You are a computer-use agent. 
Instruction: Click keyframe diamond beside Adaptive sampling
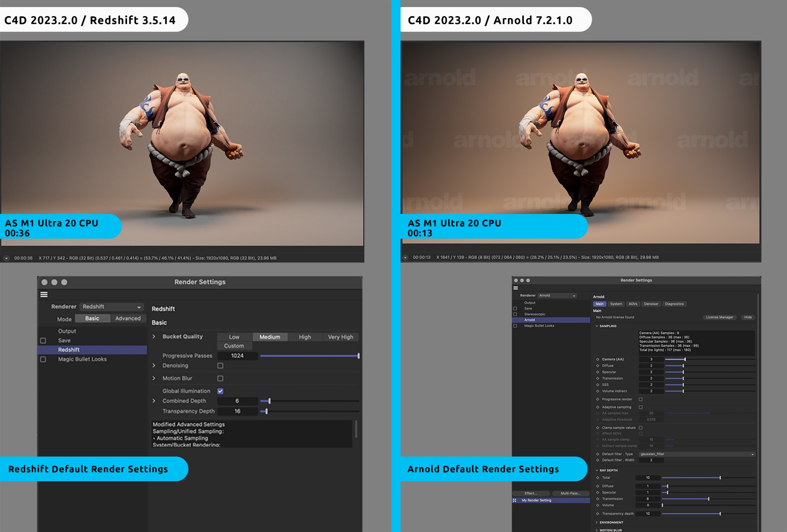pyautogui.click(x=598, y=407)
